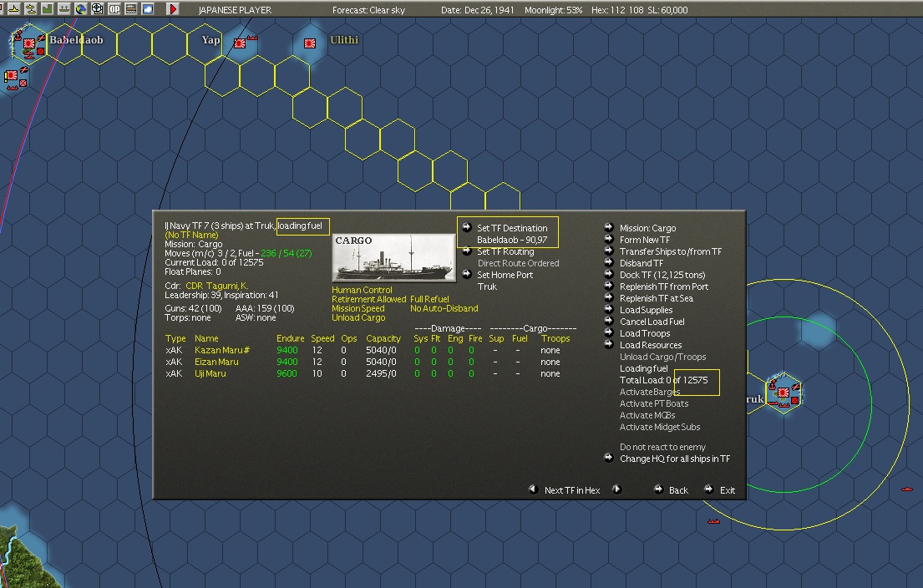Screen dimensions: 923x588
Task: Click arrow for Transfer Ships to/from TF
Action: click(x=609, y=251)
